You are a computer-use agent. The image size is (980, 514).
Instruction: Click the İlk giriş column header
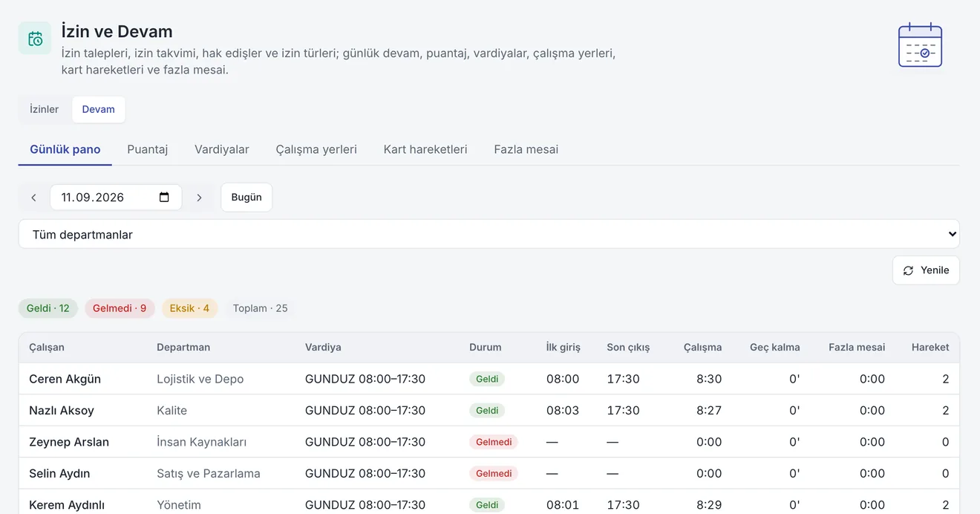[563, 348]
